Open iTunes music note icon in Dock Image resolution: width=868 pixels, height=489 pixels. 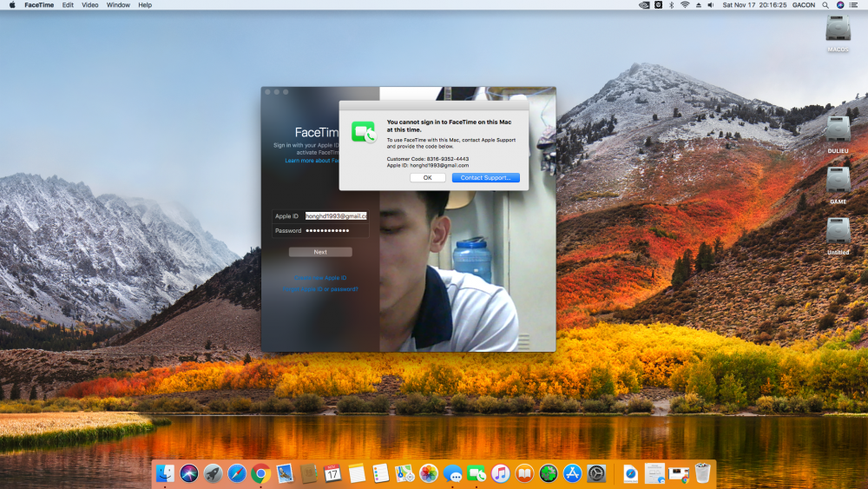coord(501,473)
